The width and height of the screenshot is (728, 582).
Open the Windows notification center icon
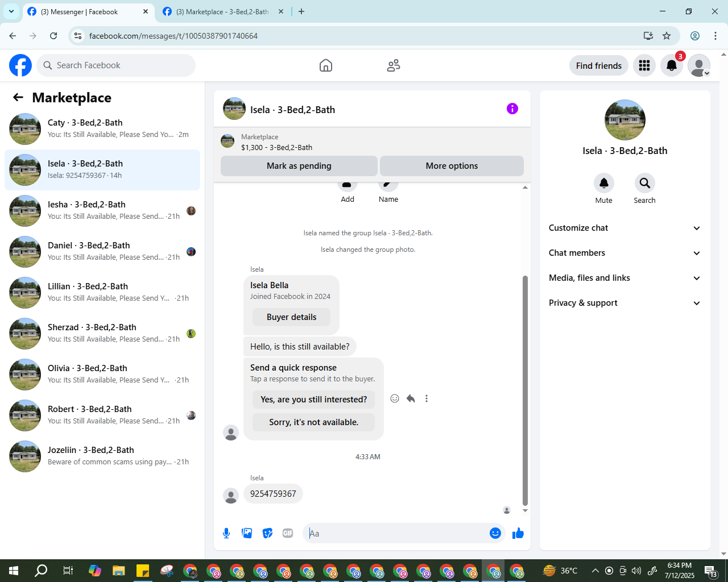[711, 571]
